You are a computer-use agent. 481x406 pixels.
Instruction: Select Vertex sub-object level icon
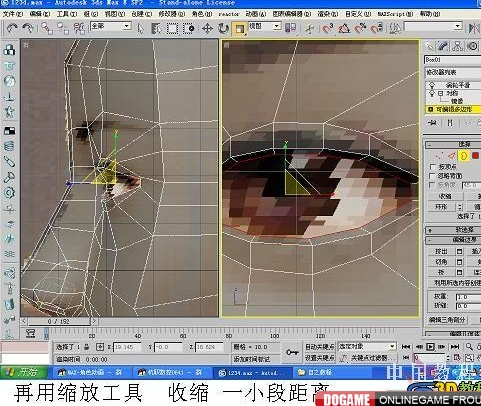439,156
